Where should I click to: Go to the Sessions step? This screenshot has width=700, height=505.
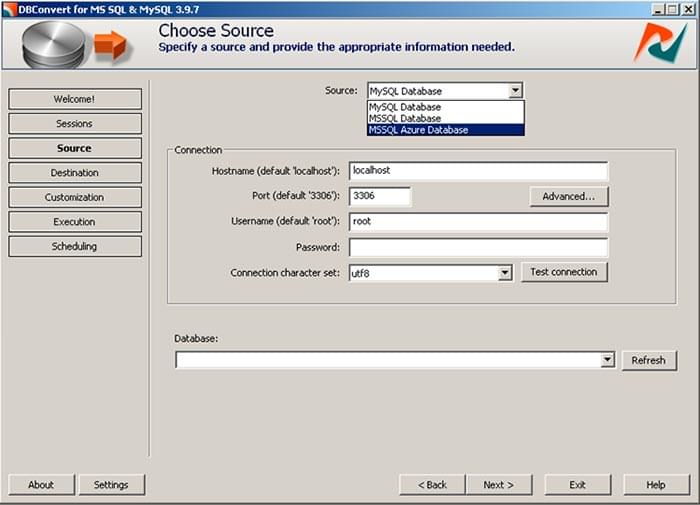click(x=75, y=124)
